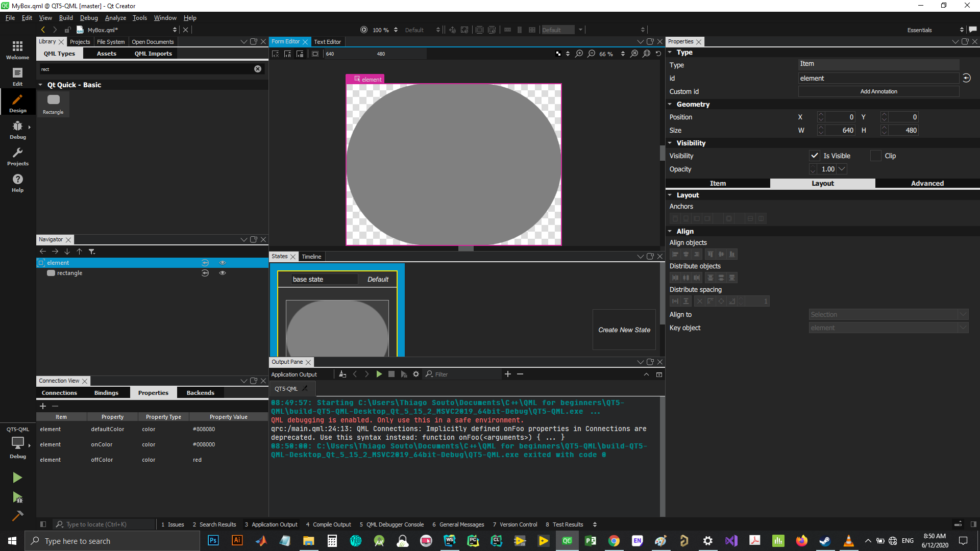Viewport: 980px width, 551px height.
Task: Select the QT5-QML kit selector
Action: click(17, 442)
